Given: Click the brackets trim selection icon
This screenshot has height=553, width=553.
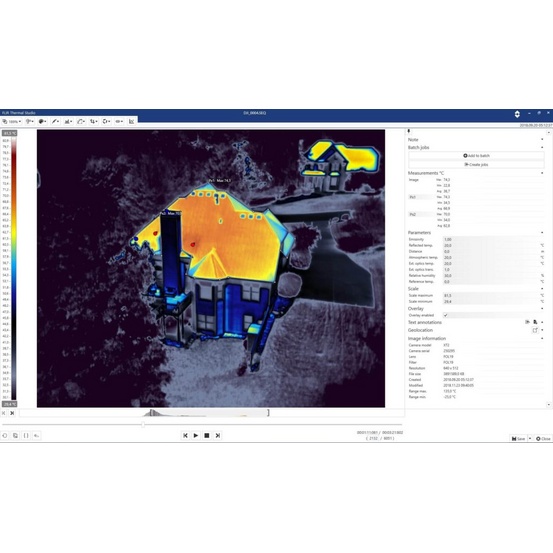Looking at the screenshot, I should [x=26, y=436].
